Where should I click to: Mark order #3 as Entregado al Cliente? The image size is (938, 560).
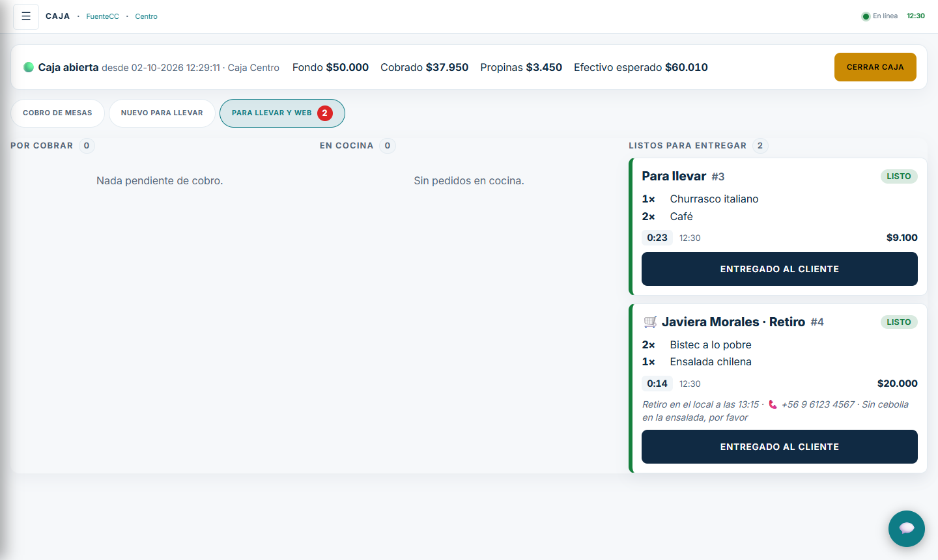pos(780,269)
